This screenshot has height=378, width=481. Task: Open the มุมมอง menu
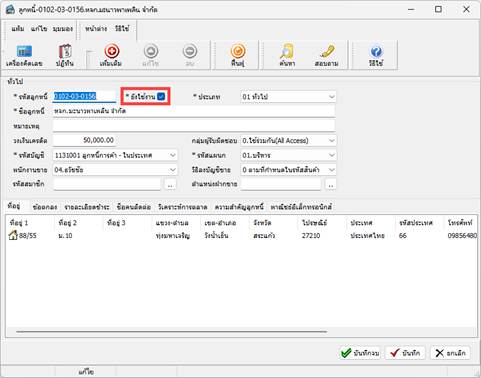[63, 29]
